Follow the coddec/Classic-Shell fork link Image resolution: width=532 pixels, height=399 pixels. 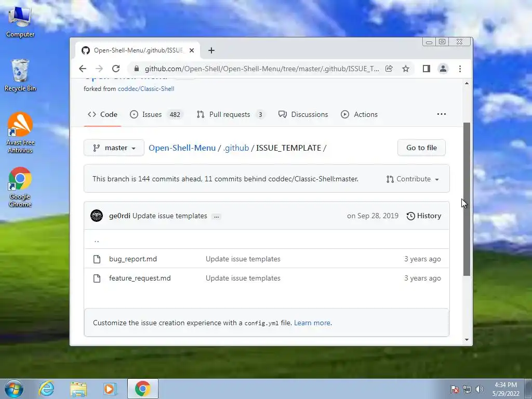coord(146,89)
